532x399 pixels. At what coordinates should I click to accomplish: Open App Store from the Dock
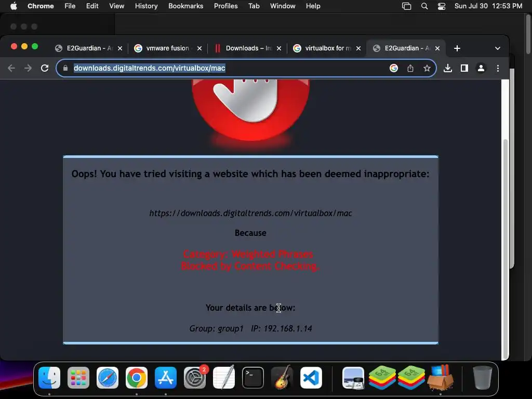click(166, 378)
